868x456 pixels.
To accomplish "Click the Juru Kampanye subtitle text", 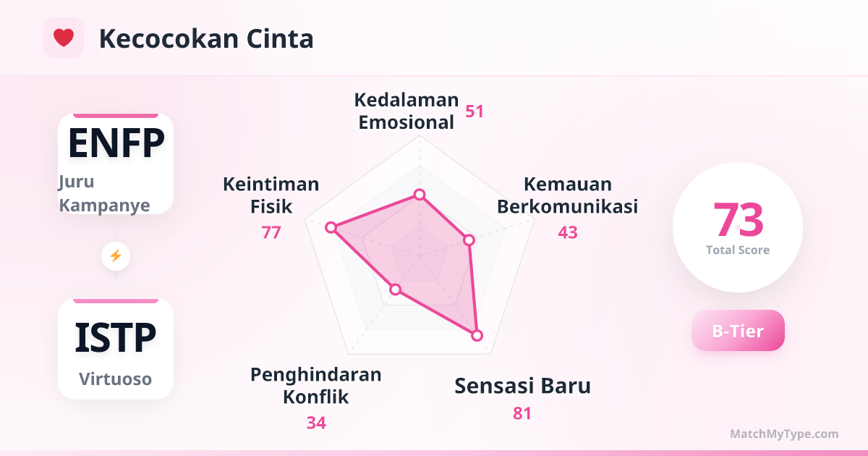I will click(x=104, y=194).
